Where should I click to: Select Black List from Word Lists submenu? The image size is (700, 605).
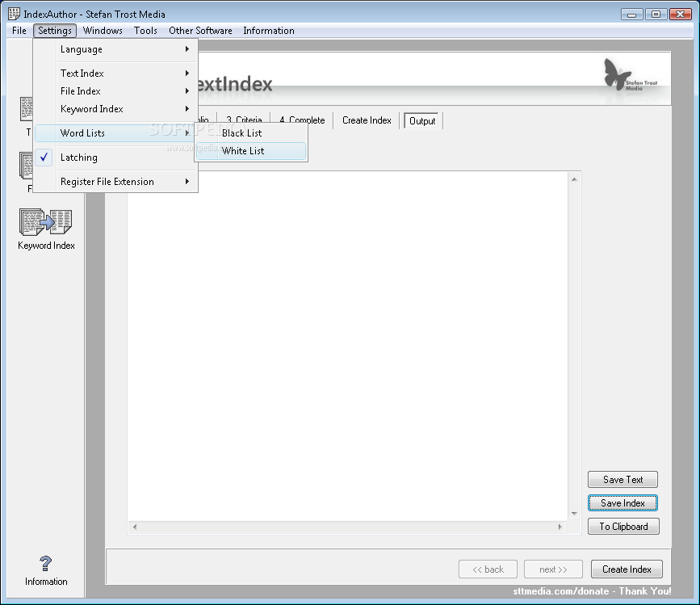(x=251, y=133)
